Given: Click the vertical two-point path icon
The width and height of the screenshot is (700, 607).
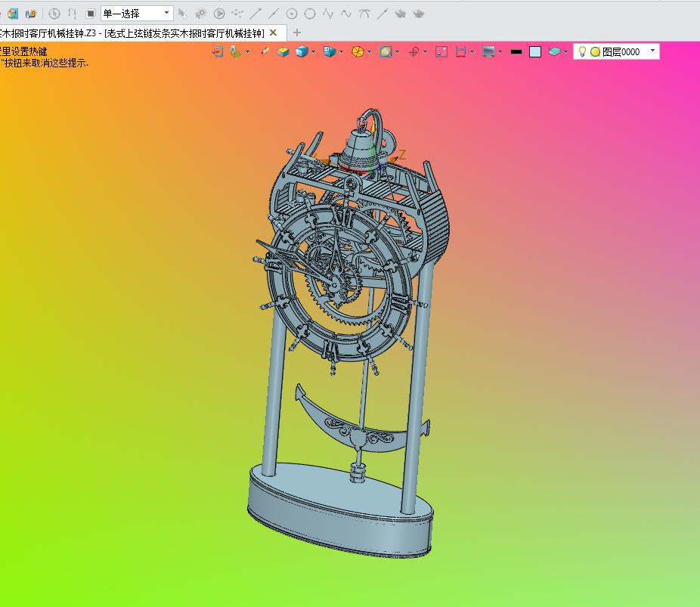Looking at the screenshot, I should pos(72,14).
